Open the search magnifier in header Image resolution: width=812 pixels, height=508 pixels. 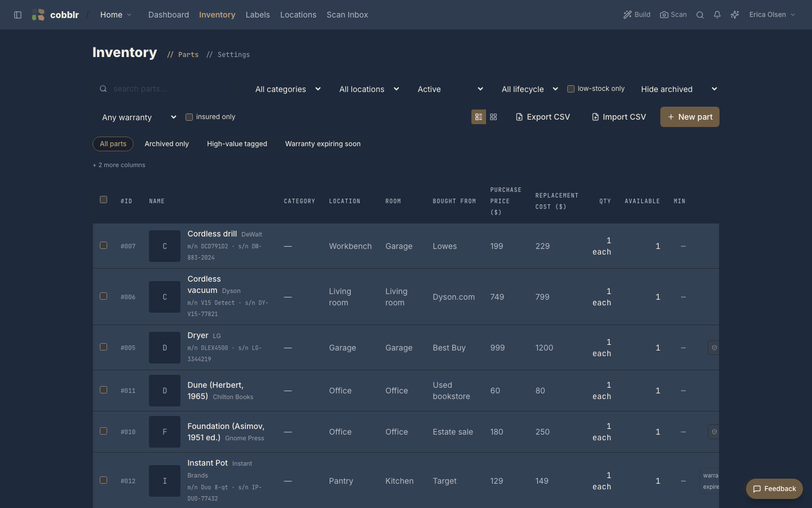[x=700, y=15]
